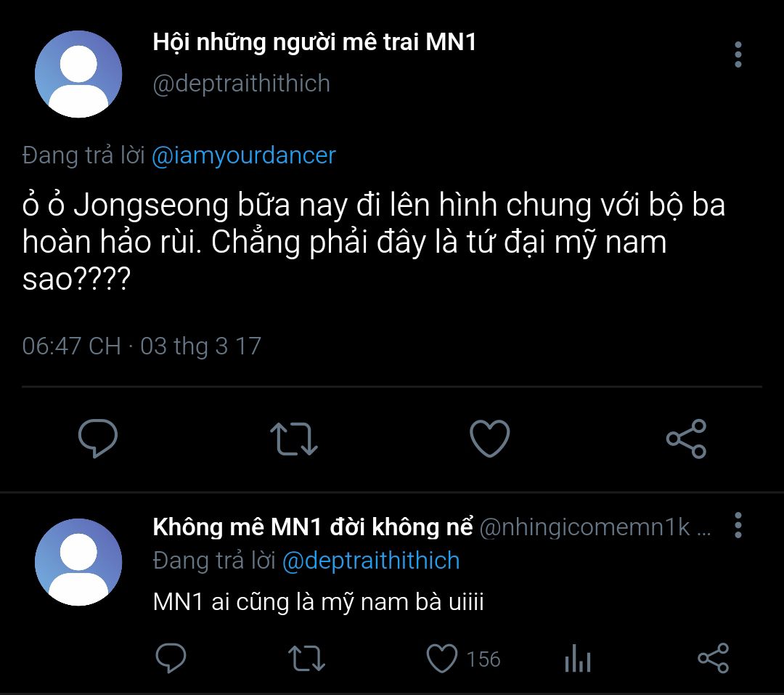View main tweet author's profile picture
Viewport: 784px width, 695px height.
point(78,74)
